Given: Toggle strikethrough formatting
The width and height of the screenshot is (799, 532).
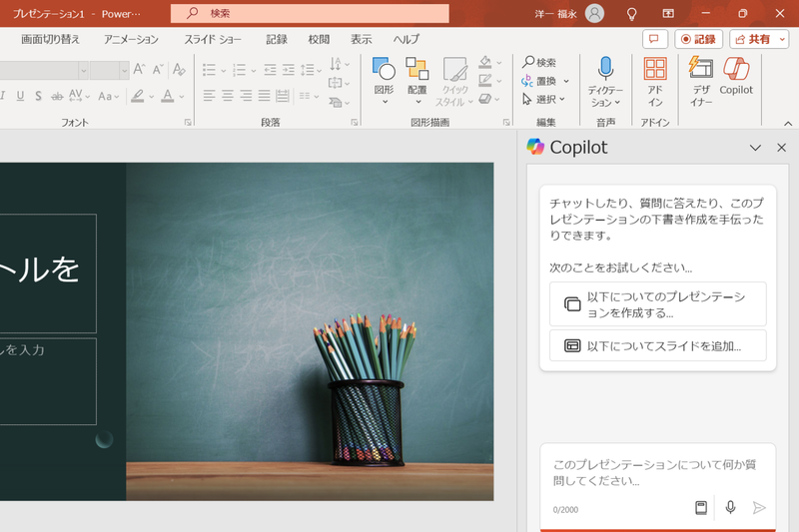Looking at the screenshot, I should 57,96.
